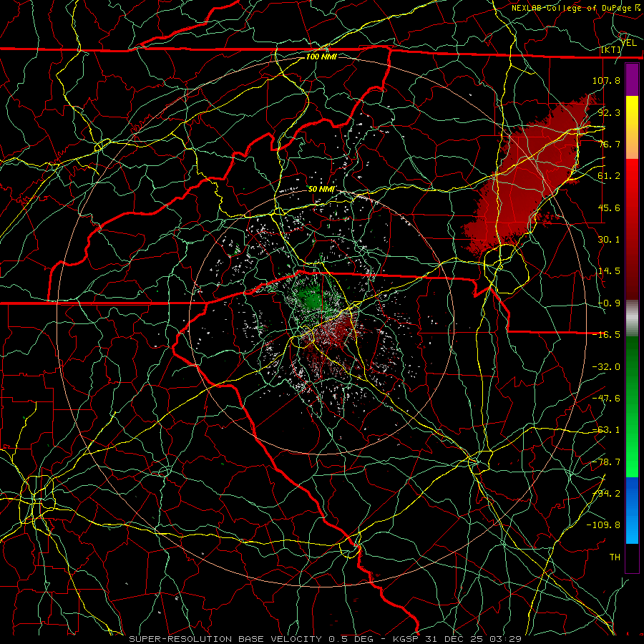Click the VEL legend heading
The image size is (644, 644).
[628, 42]
